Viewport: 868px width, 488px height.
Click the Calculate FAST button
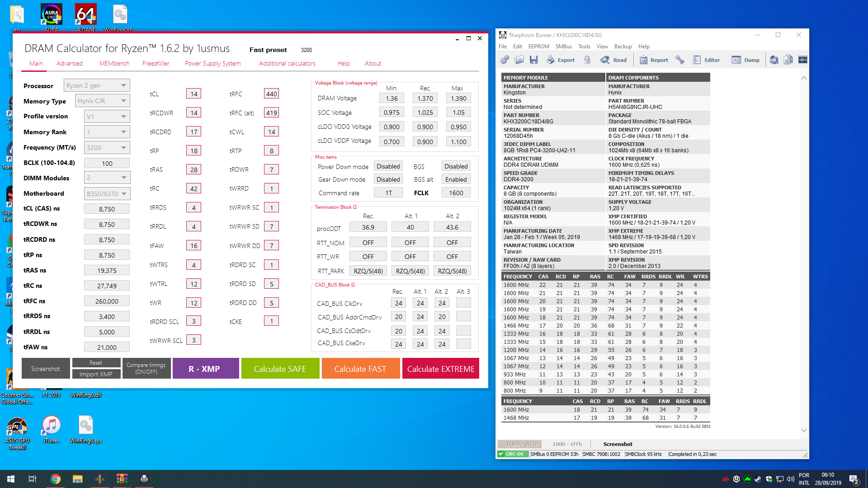[x=360, y=368]
